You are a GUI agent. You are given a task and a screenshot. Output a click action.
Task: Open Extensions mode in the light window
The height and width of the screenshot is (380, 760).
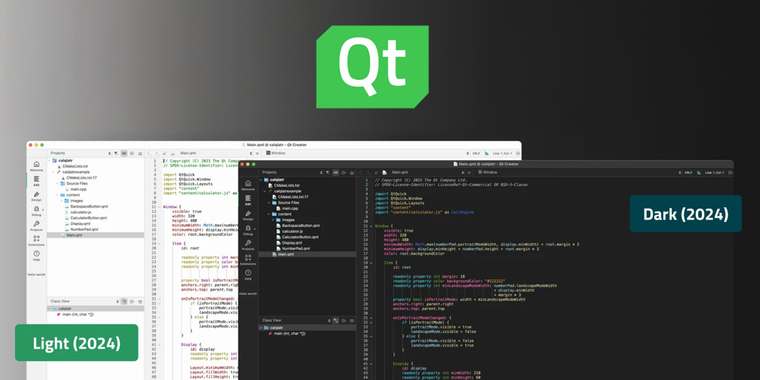click(36, 240)
